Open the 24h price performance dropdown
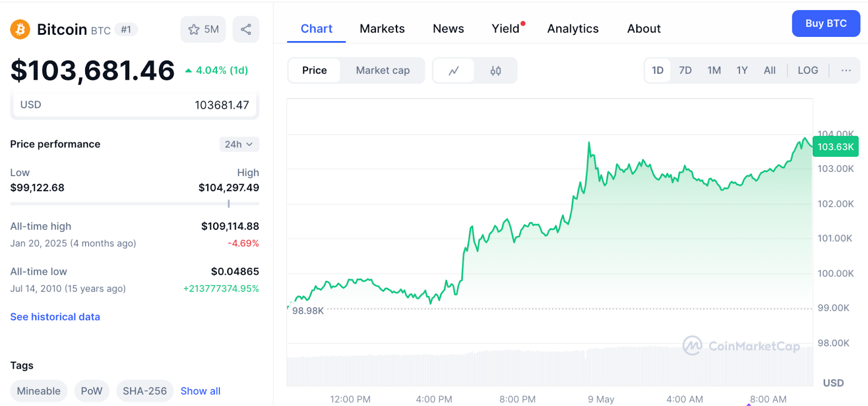Viewport: 868px width, 406px height. (x=239, y=144)
